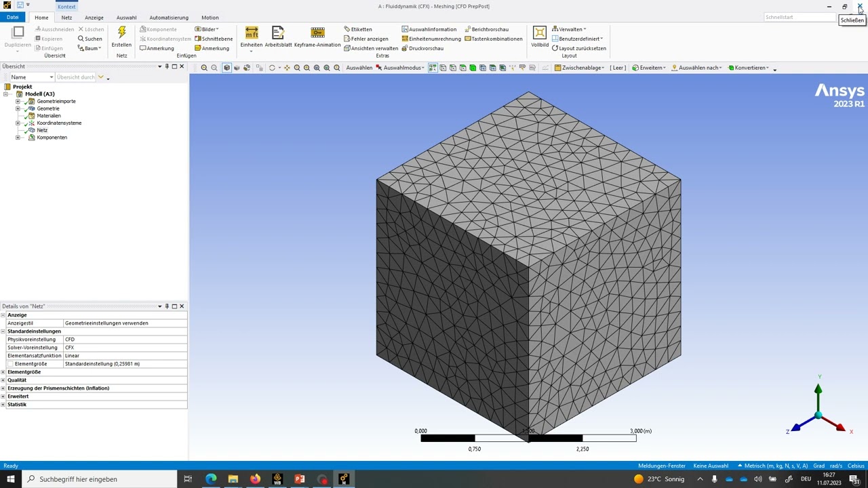Image resolution: width=868 pixels, height=488 pixels.
Task: Switch to Vollbild full screen view
Action: [540, 37]
